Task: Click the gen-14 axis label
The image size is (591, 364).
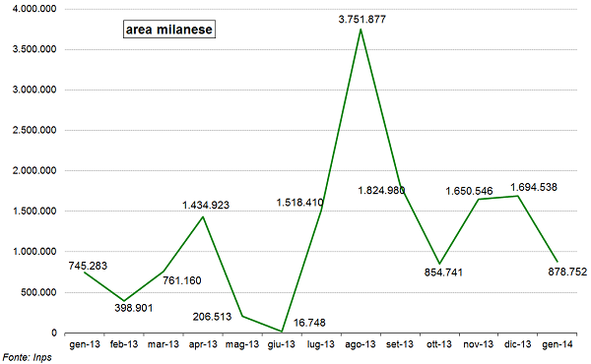Action: click(558, 344)
